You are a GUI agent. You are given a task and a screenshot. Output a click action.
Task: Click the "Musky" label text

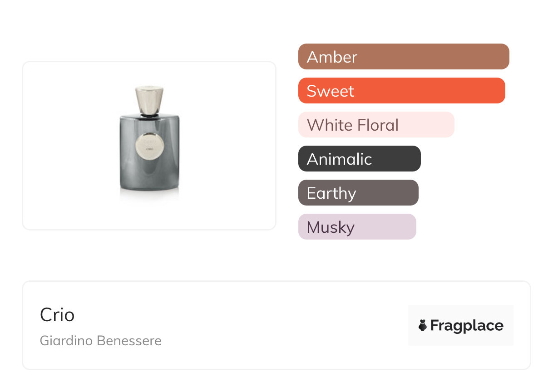pos(331,227)
